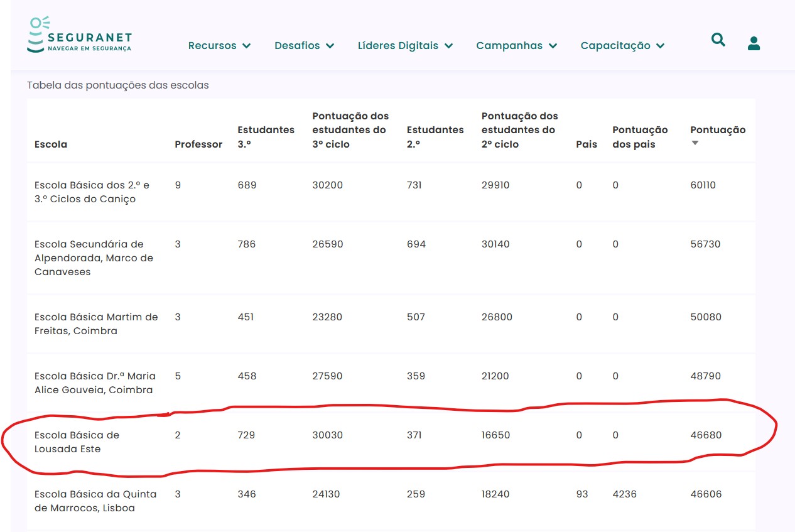Expand the Campanhas menu
This screenshot has height=532, width=795.
516,45
